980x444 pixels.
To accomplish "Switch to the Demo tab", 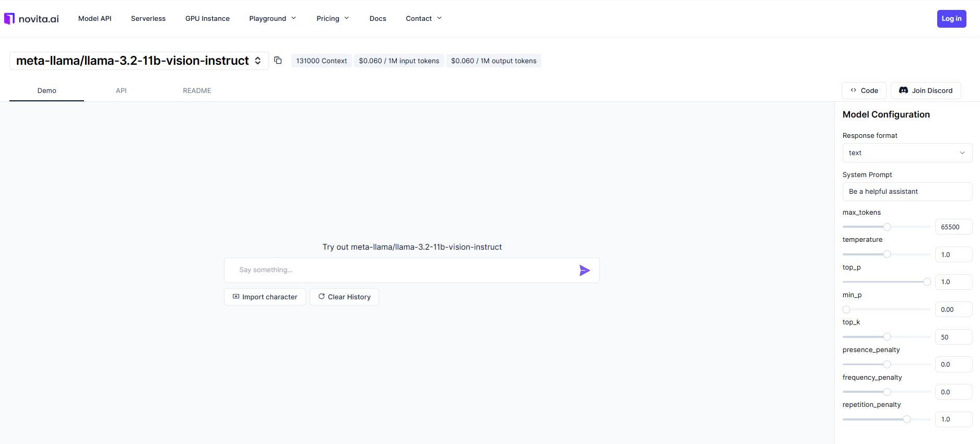I will tap(46, 91).
